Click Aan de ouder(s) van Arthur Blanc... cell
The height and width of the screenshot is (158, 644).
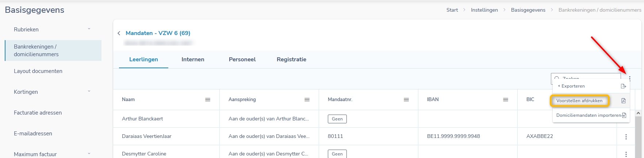coord(269,119)
